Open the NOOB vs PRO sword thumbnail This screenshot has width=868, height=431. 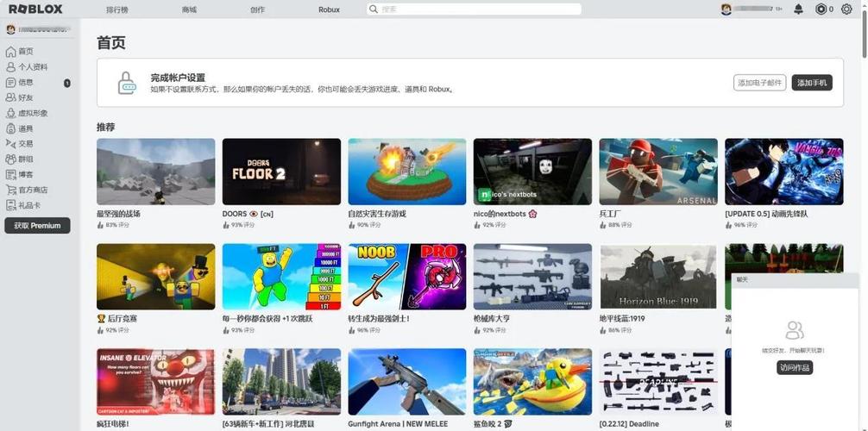[x=407, y=277]
